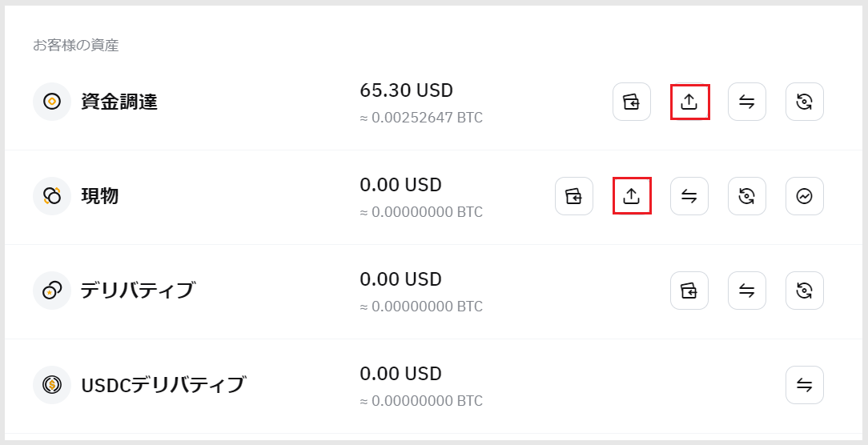Select the 現物 account label
868x445 pixels.
tap(100, 196)
